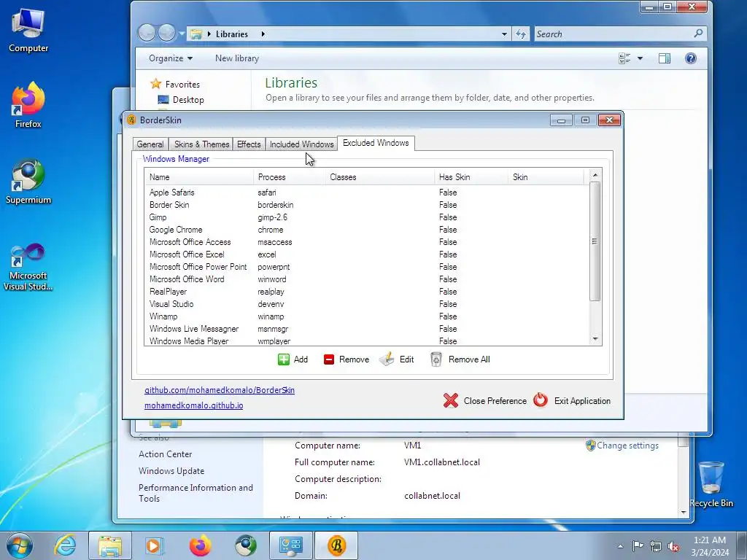Open Windows Media Player taskbar icon
Viewport: 747px width, 560px height.
point(153,545)
